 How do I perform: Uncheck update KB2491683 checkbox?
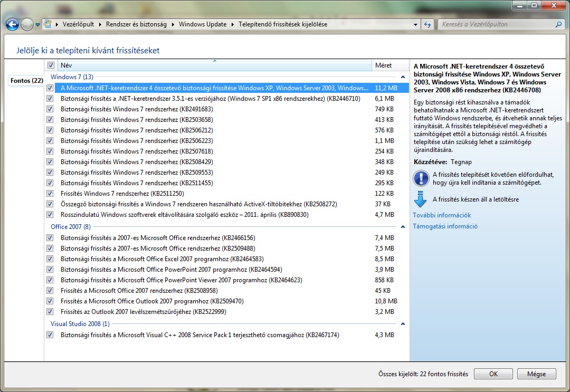pos(50,109)
